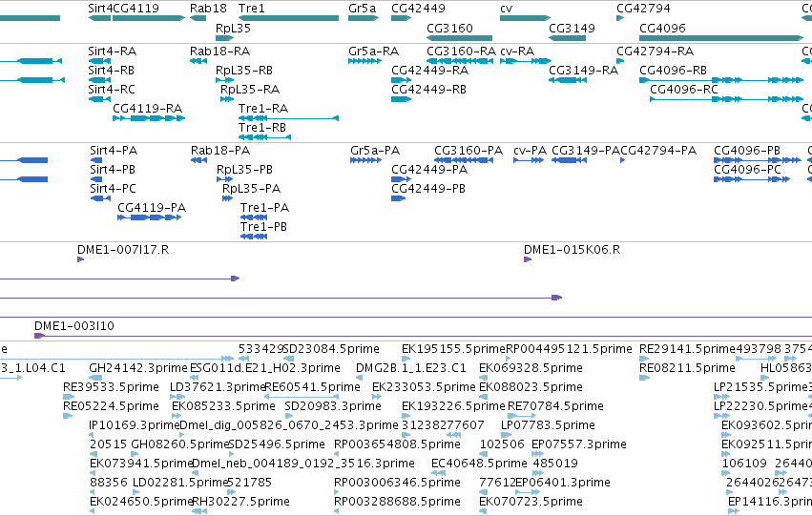
Task: Click the RP003006346.5prime label
Action: coord(397,483)
